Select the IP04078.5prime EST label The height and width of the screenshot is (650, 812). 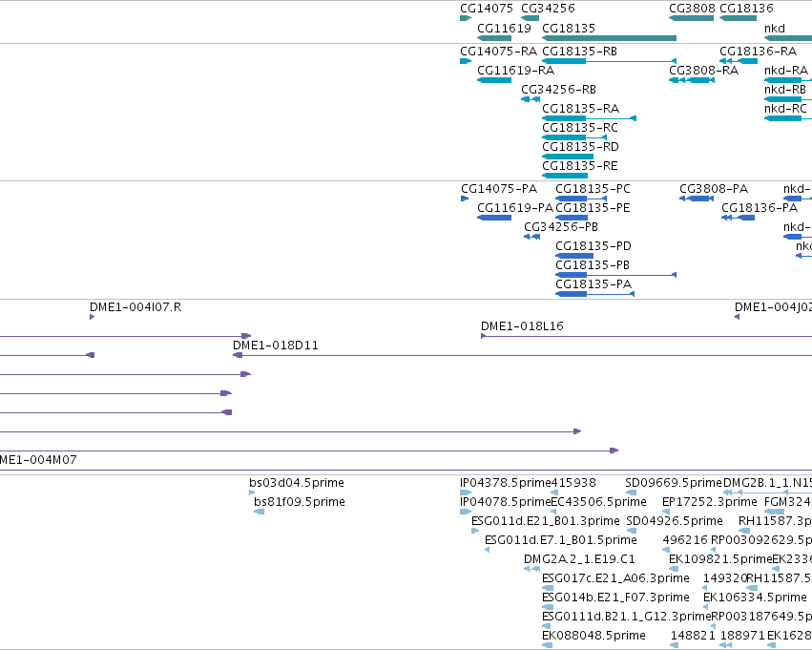506,502
